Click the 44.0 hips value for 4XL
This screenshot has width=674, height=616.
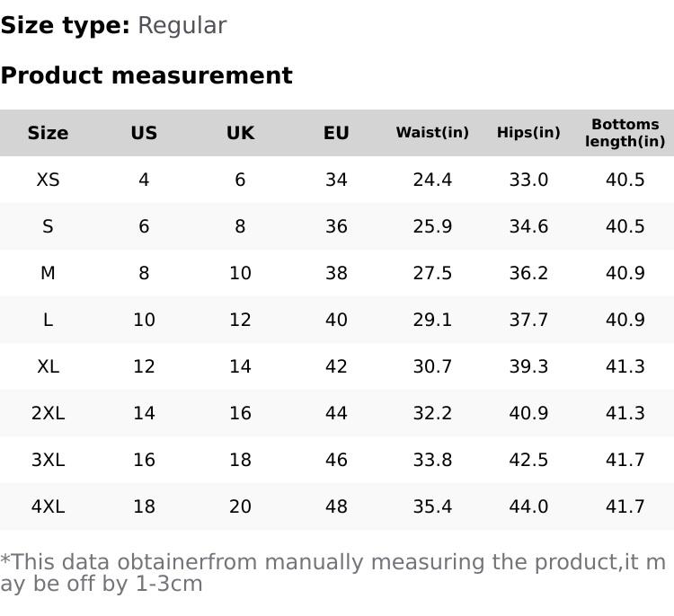pyautogui.click(x=528, y=506)
